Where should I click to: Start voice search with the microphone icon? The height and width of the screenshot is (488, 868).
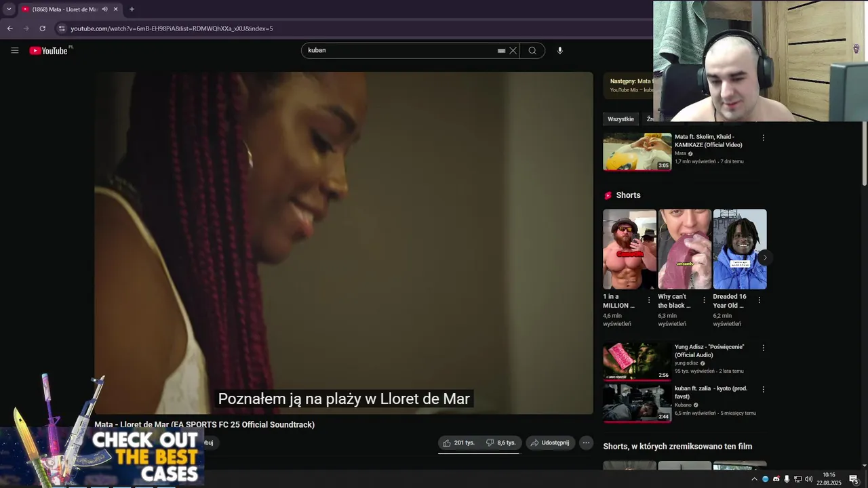tap(560, 50)
